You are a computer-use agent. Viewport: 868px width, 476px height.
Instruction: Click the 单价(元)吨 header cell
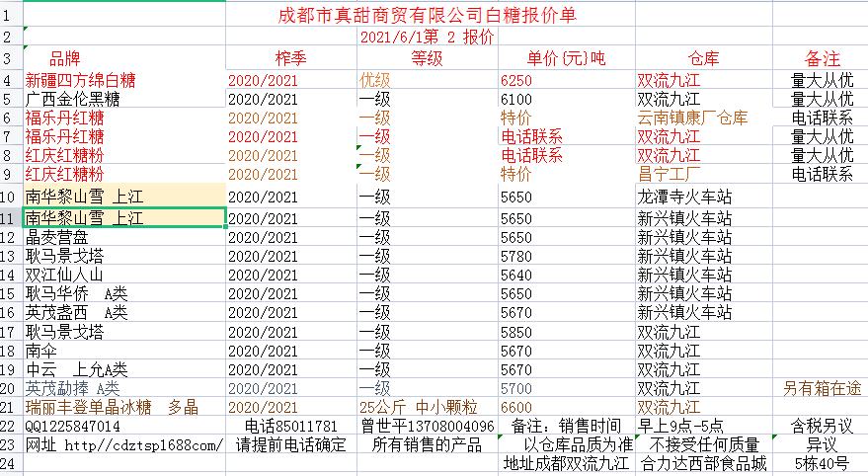tap(566, 58)
